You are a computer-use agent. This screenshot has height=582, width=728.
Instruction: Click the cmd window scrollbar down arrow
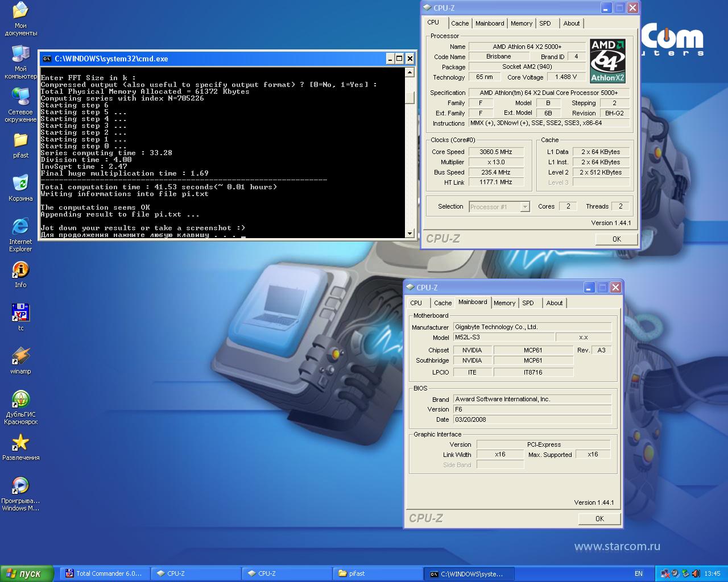(409, 233)
